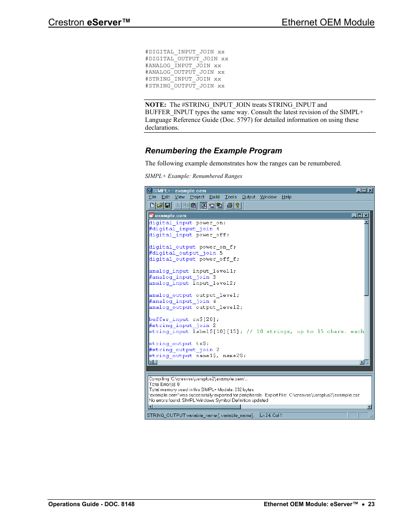Click the editor horizontal scrollbar left arrow
The image size is (411, 532).
151,362
